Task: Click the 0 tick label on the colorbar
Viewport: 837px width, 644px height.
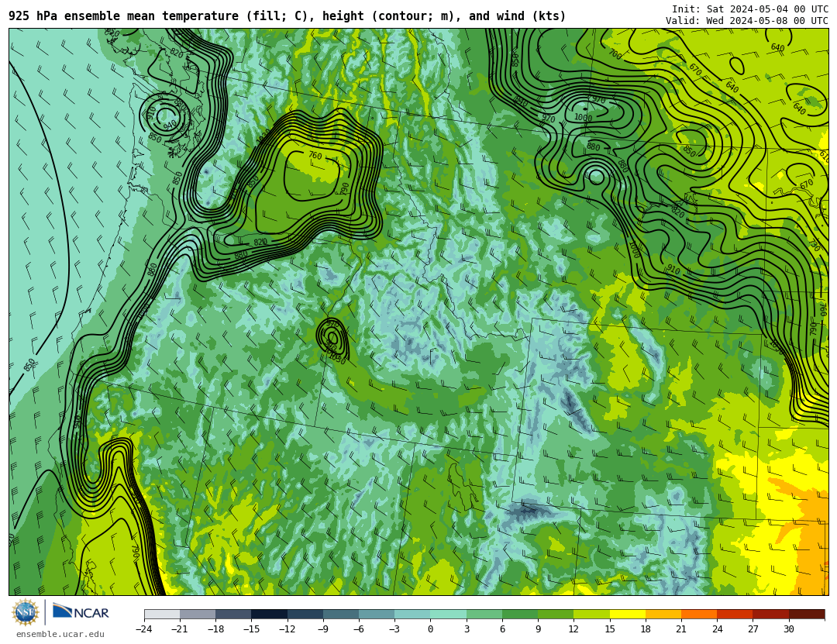Action: [x=430, y=629]
